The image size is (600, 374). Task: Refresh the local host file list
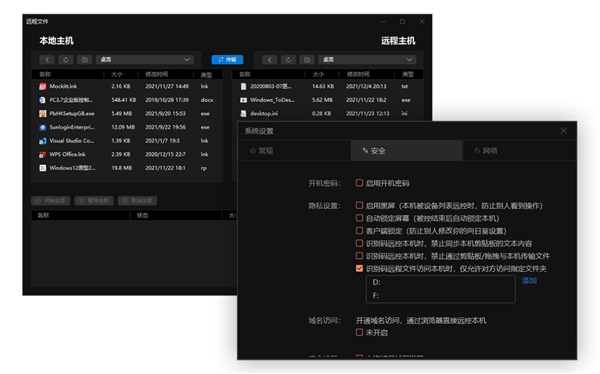point(66,60)
